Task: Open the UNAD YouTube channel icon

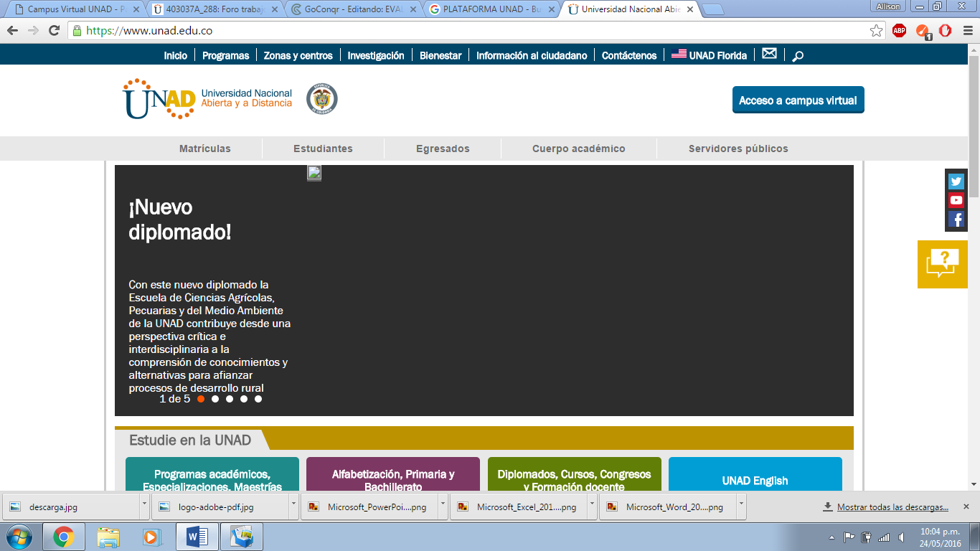Action: (956, 200)
